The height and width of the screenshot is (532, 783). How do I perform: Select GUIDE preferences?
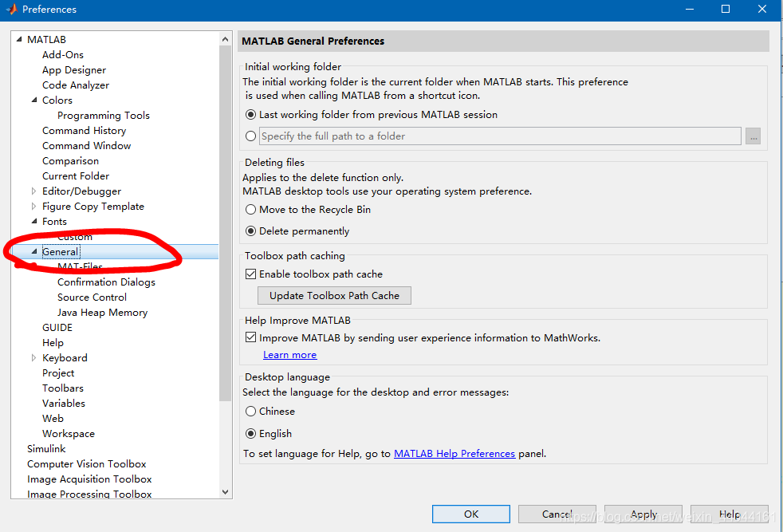(x=57, y=328)
